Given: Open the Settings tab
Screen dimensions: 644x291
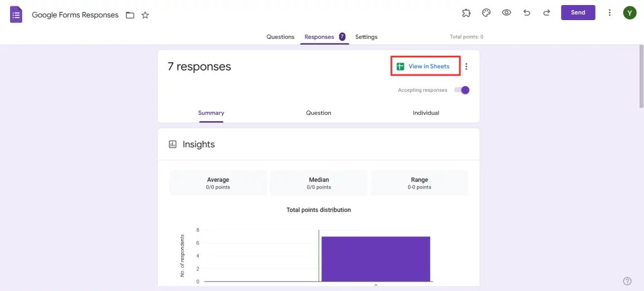Looking at the screenshot, I should (367, 37).
